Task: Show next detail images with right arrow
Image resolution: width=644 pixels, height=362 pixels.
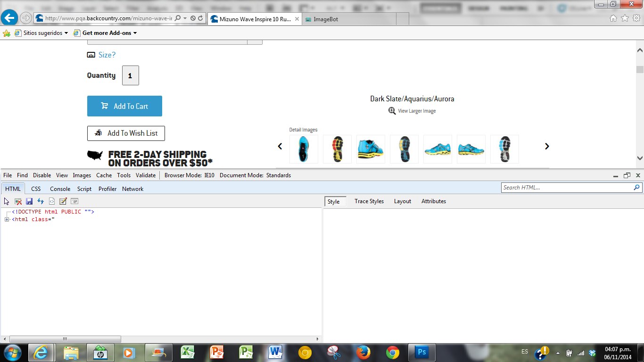Action: pyautogui.click(x=547, y=147)
